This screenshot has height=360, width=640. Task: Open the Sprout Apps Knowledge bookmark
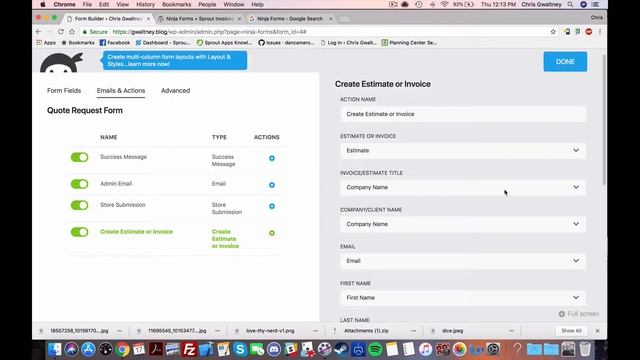pyautogui.click(x=224, y=42)
